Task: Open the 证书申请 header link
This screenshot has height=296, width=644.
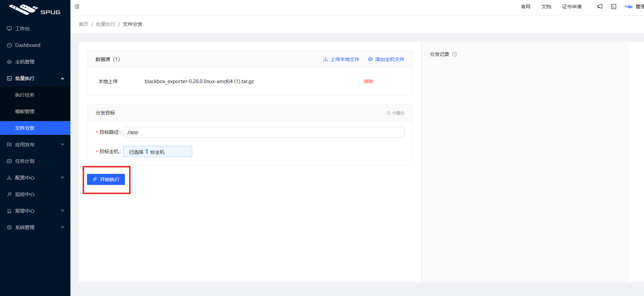Action: pos(572,7)
